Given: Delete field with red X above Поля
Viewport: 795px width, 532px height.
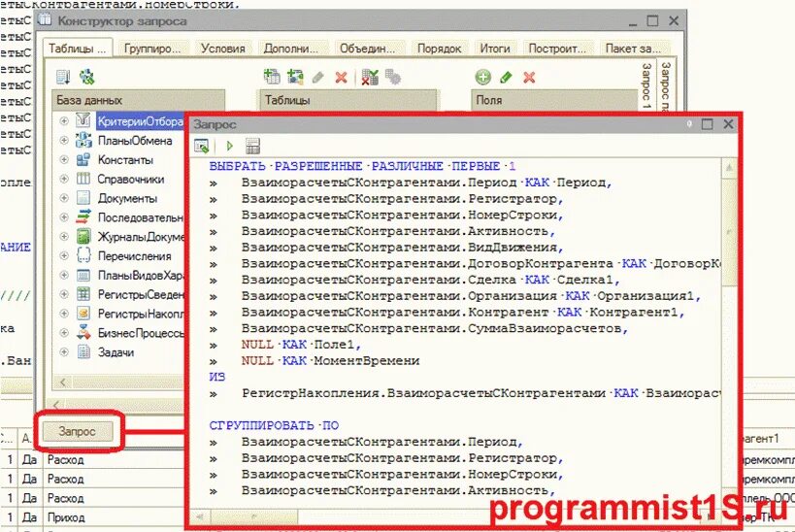Looking at the screenshot, I should (529, 77).
